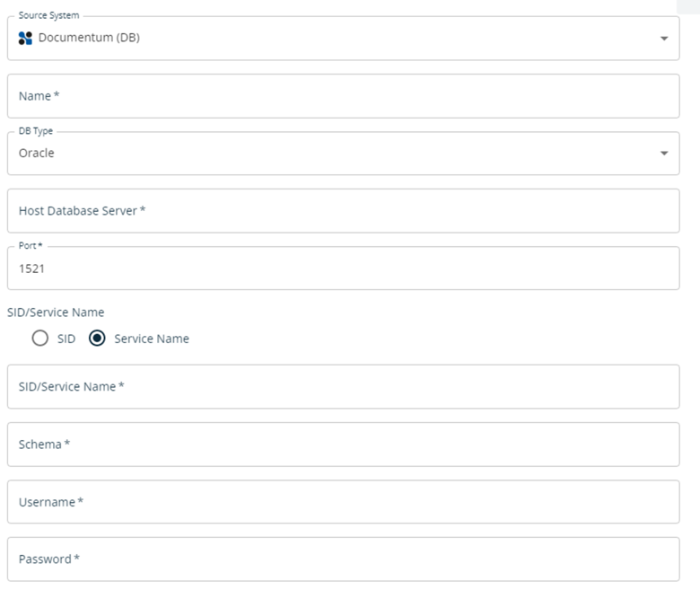700x590 pixels.
Task: Focus the SID/Service Name text field
Action: coord(343,387)
